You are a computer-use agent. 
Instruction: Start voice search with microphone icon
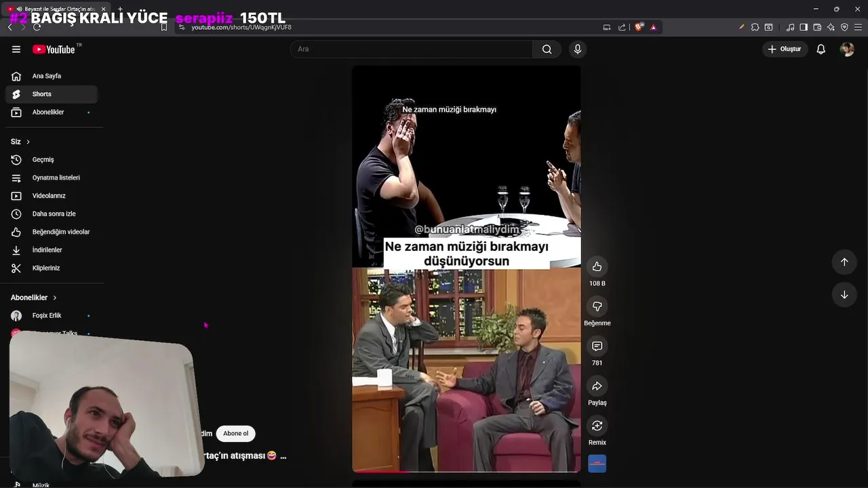[578, 49]
